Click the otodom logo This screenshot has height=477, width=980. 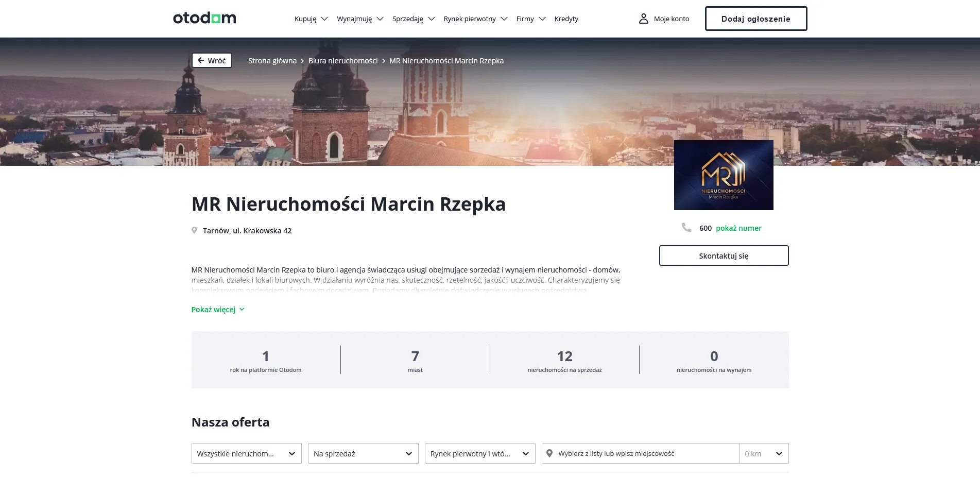point(204,18)
